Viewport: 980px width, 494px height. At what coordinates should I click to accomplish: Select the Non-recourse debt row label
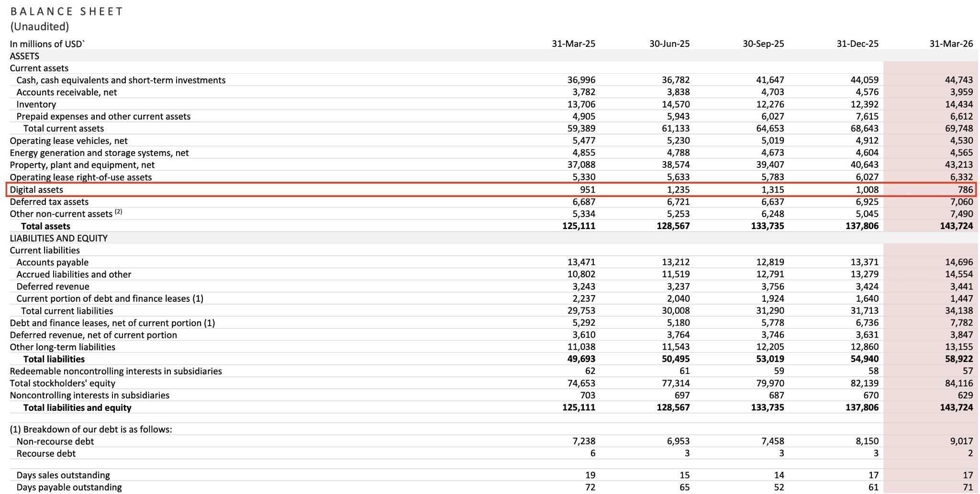(x=55, y=442)
